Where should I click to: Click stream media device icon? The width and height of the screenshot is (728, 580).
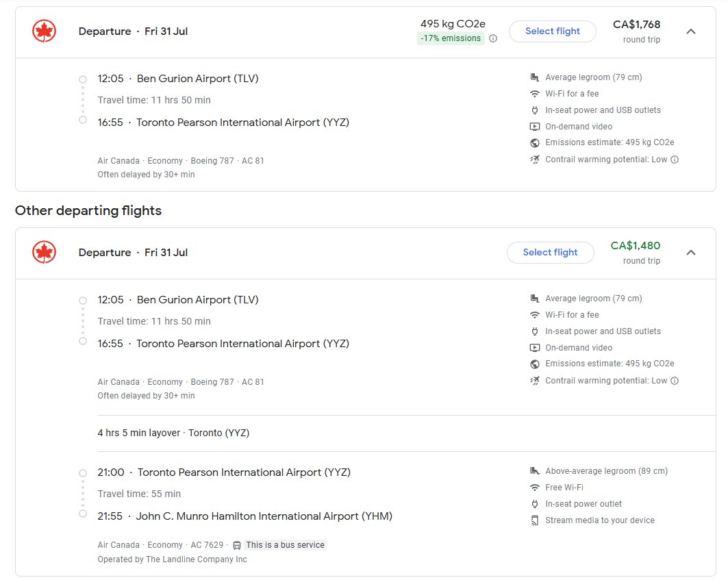point(535,520)
